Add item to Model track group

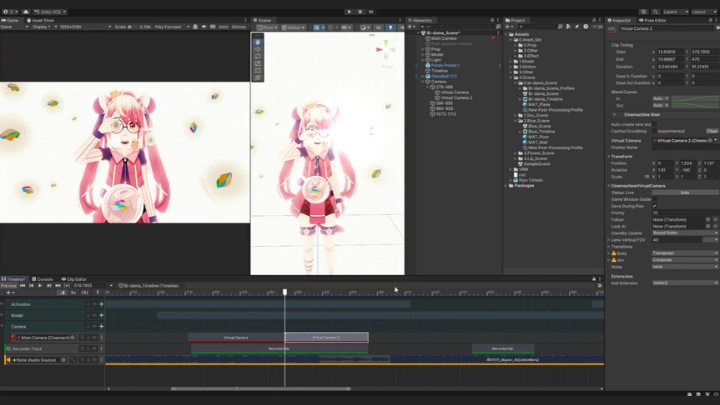click(x=101, y=315)
